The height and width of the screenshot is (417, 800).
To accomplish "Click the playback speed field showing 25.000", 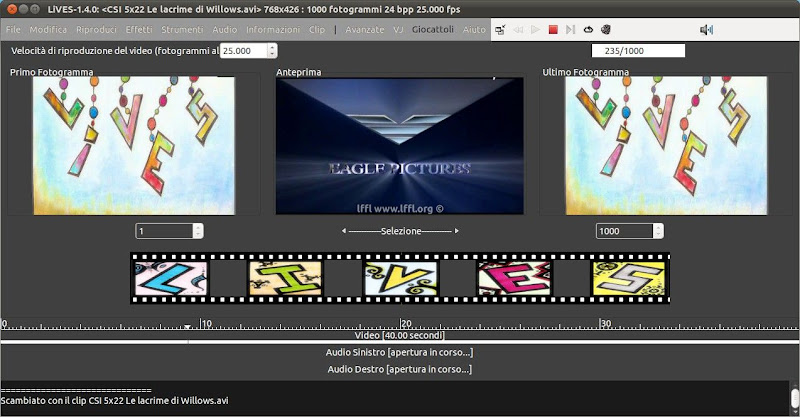I will [243, 51].
